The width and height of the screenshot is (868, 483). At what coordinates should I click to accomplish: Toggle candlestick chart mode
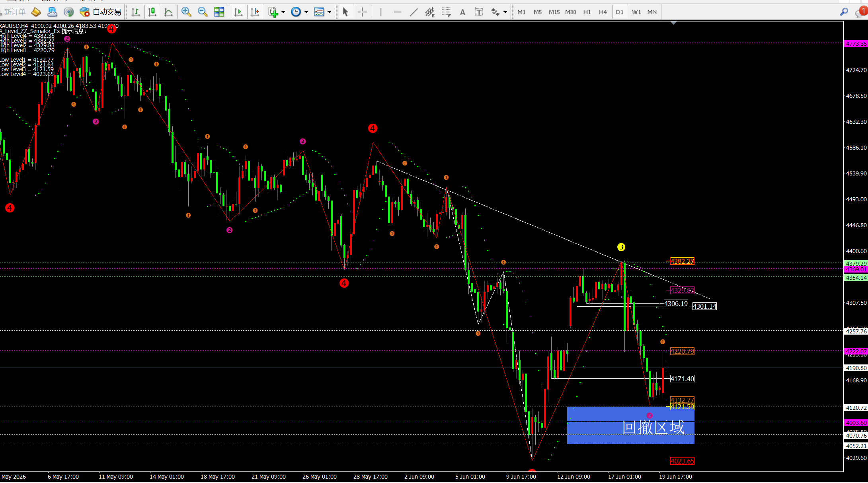pyautogui.click(x=152, y=12)
